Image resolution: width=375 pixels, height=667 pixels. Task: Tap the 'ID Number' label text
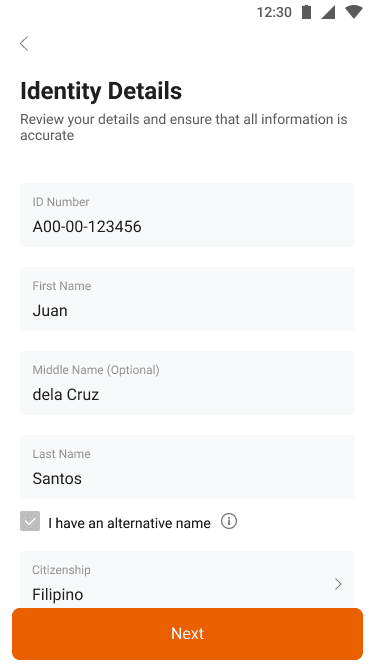click(x=61, y=202)
